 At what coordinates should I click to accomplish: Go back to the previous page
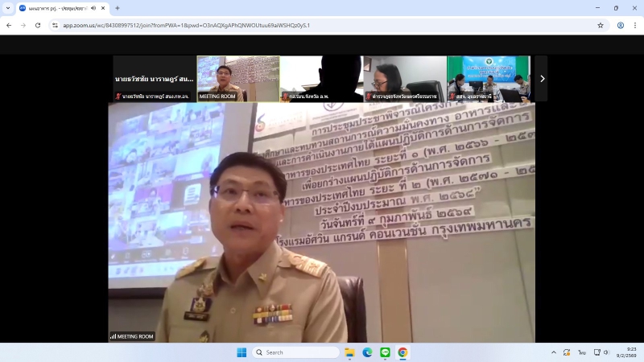[x=9, y=25]
